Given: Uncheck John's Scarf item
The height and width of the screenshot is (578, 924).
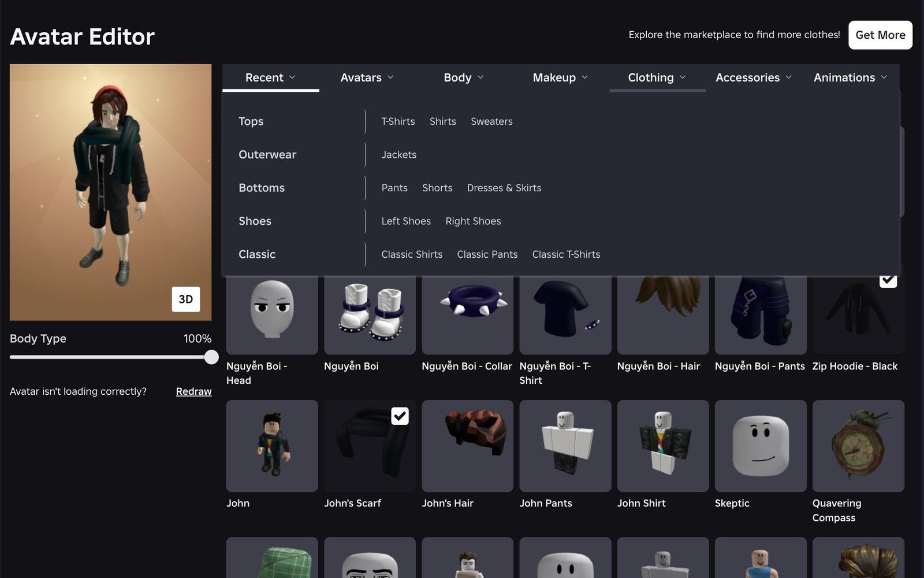Looking at the screenshot, I should 400,416.
